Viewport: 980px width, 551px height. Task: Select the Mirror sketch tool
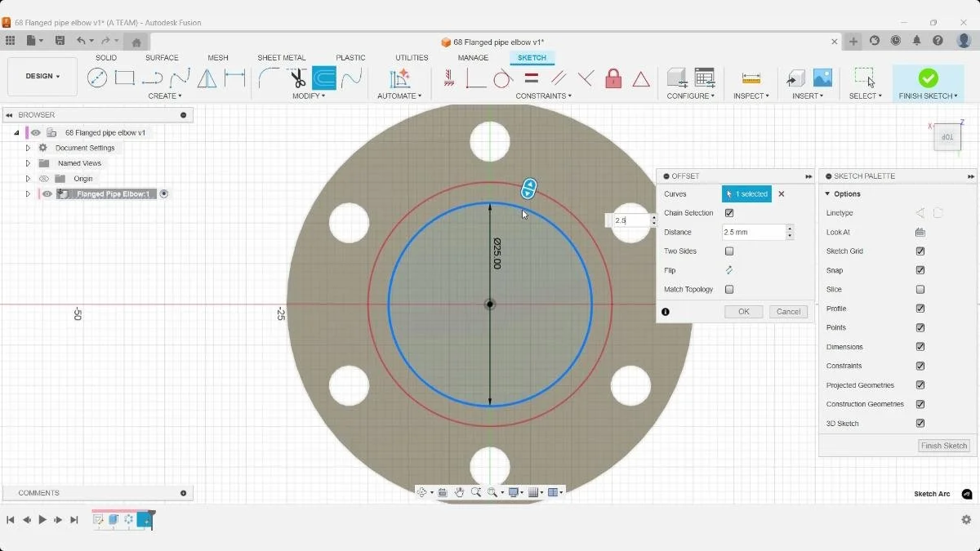coord(207,78)
